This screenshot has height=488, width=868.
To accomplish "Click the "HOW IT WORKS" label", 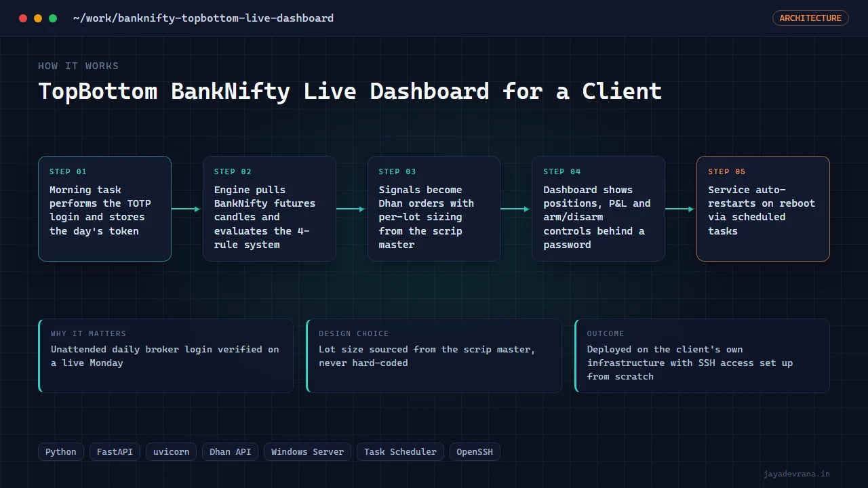I will point(78,66).
